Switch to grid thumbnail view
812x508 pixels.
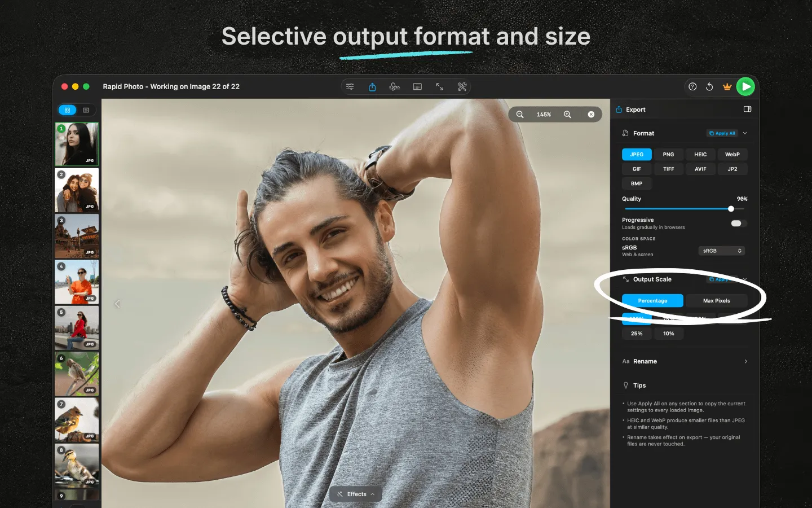click(x=67, y=110)
